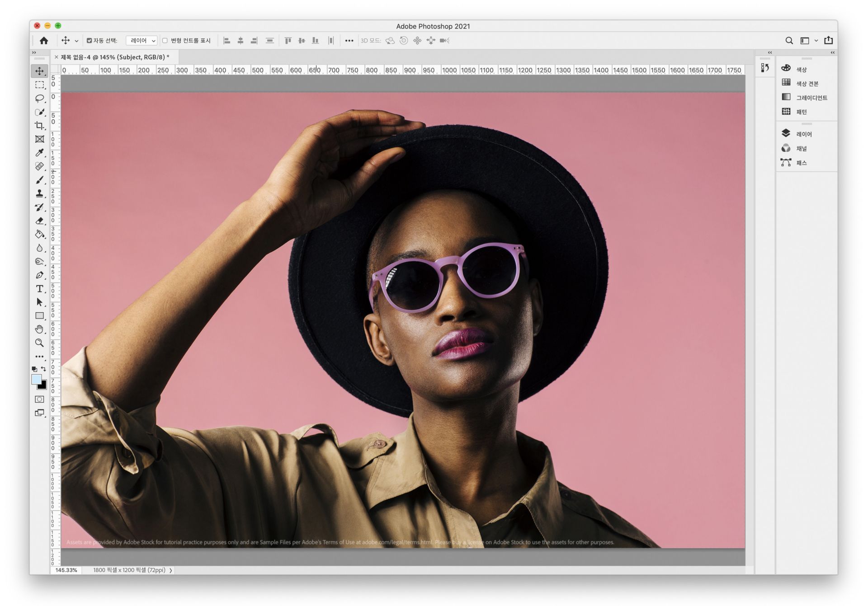Select the Lasso tool
868x606 pixels.
pyautogui.click(x=39, y=98)
